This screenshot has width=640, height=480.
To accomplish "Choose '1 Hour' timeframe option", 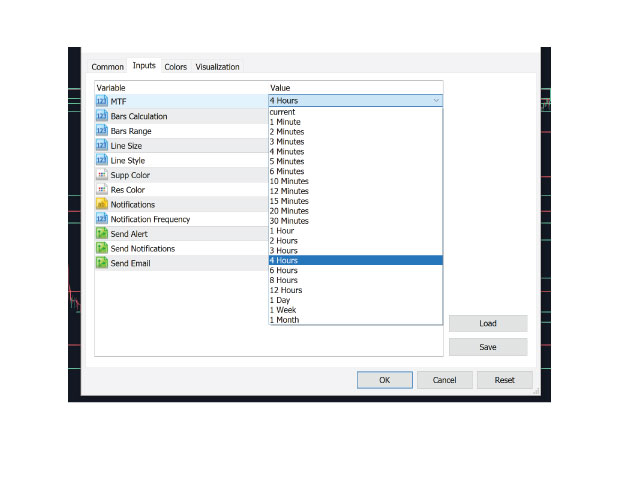I will [x=356, y=231].
